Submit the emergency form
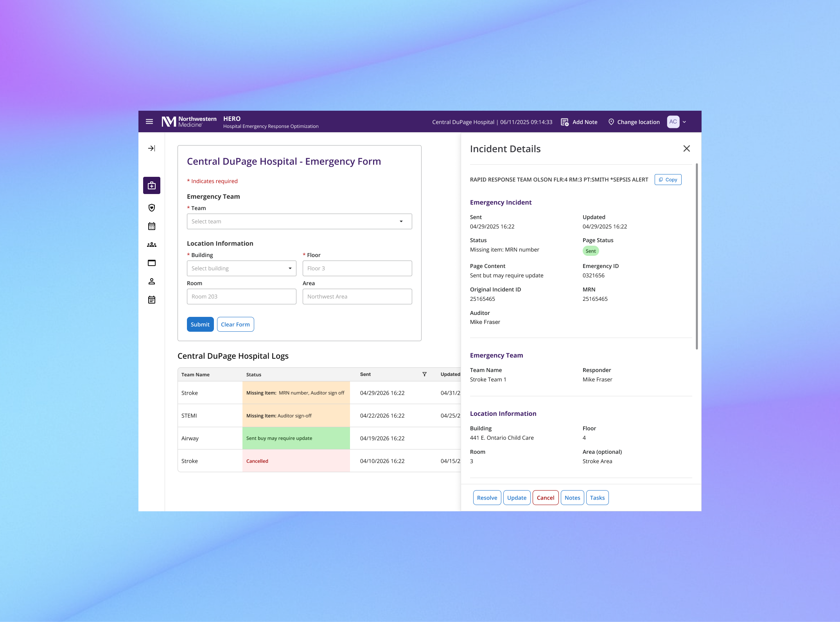 pos(200,324)
